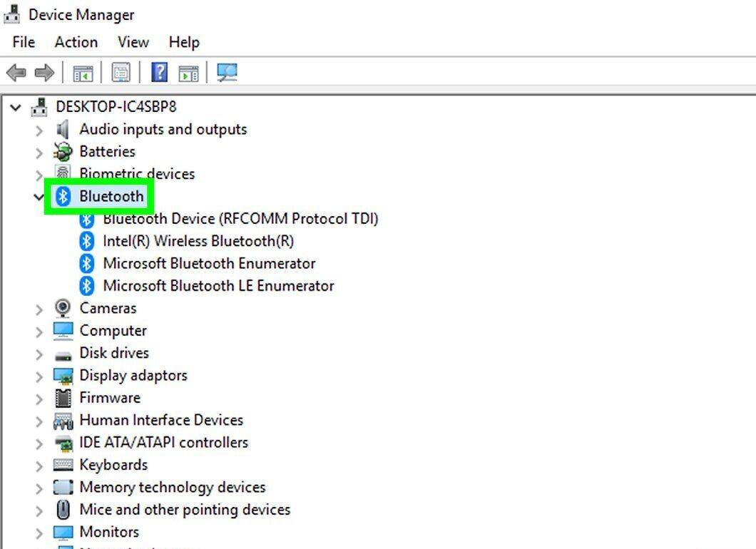Screen dimensions: 756x549
Task: Select Bluetooth Device (RFCOMM Protocol TDI)
Action: tap(240, 219)
